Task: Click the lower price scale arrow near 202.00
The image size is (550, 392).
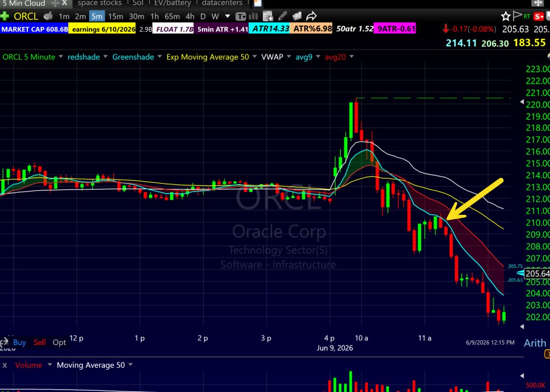Action: pyautogui.click(x=522, y=327)
